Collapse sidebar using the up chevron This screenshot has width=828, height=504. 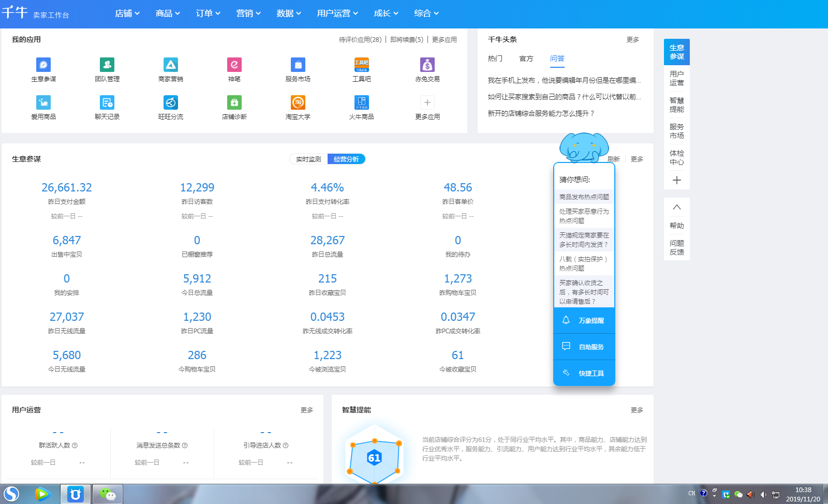(677, 207)
